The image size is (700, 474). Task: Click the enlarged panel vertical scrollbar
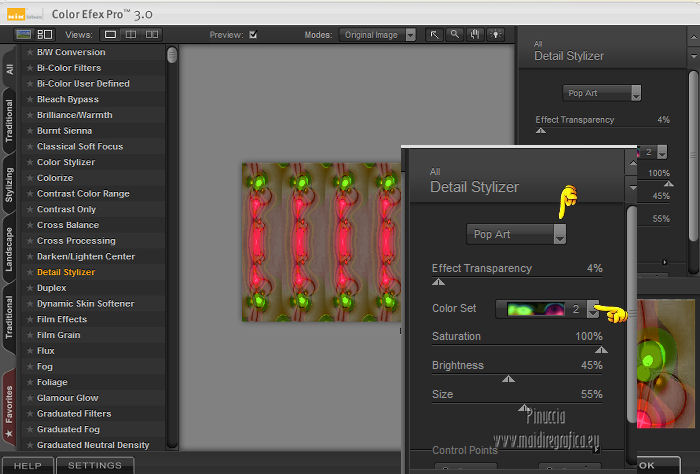tap(631, 314)
